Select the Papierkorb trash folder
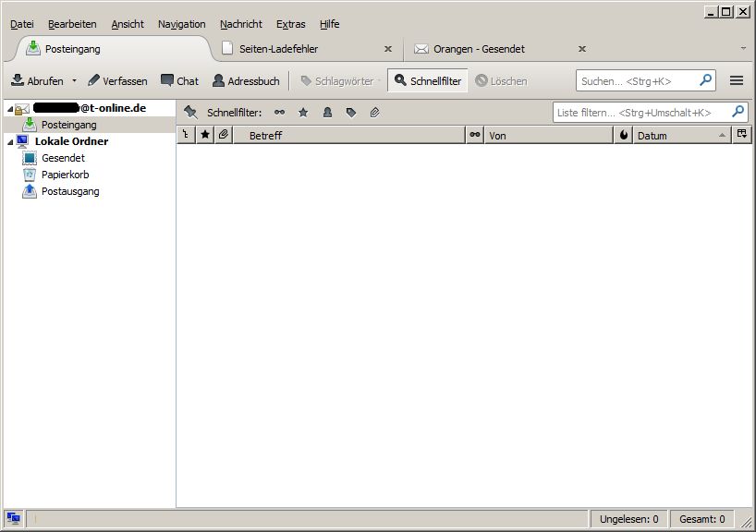 pyautogui.click(x=65, y=175)
